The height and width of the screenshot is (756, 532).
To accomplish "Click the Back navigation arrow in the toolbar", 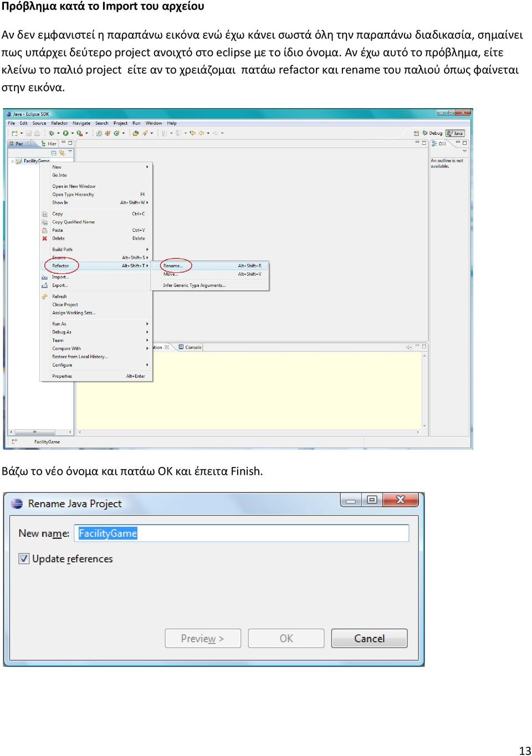I will [201, 133].
